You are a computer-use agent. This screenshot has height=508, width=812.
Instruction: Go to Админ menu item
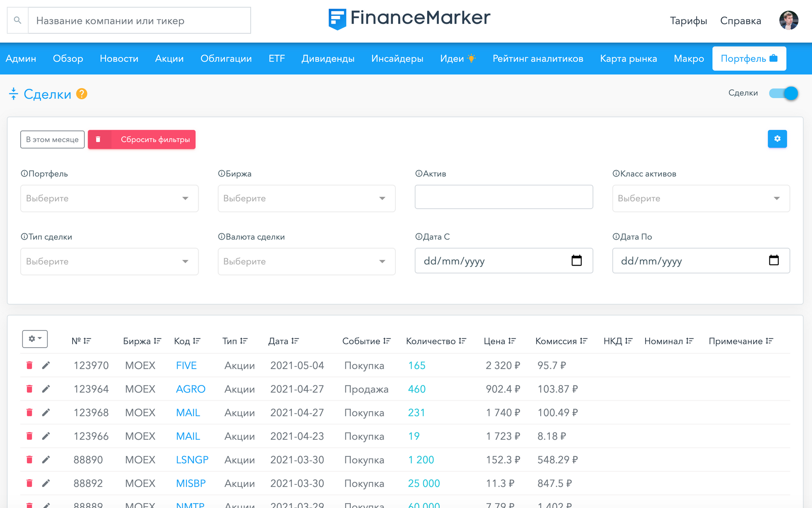tap(21, 58)
